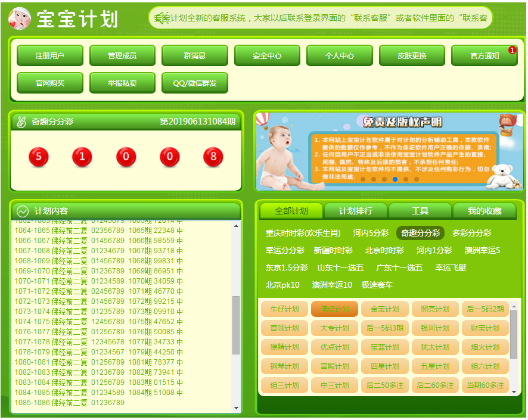Click the 免责及版权声明 banner image
This screenshot has height=420, width=528.
click(x=389, y=151)
